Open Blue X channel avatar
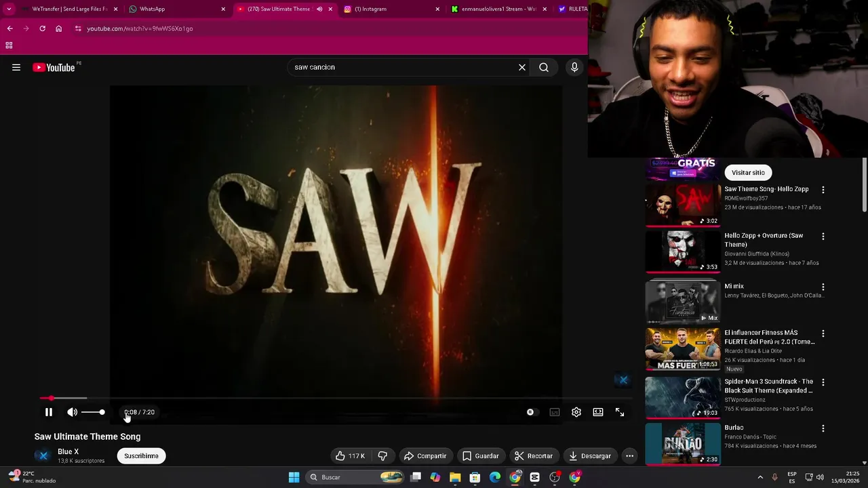This screenshot has width=868, height=488. pos(43,455)
